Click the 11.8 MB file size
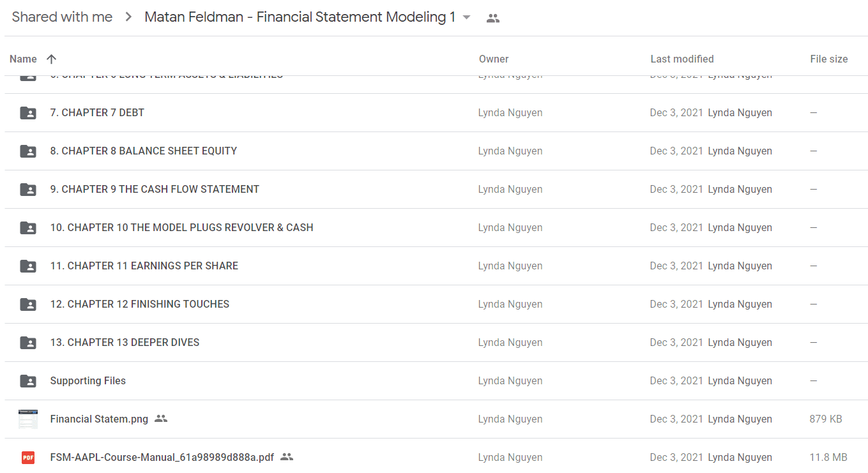The height and width of the screenshot is (473, 868). click(828, 458)
